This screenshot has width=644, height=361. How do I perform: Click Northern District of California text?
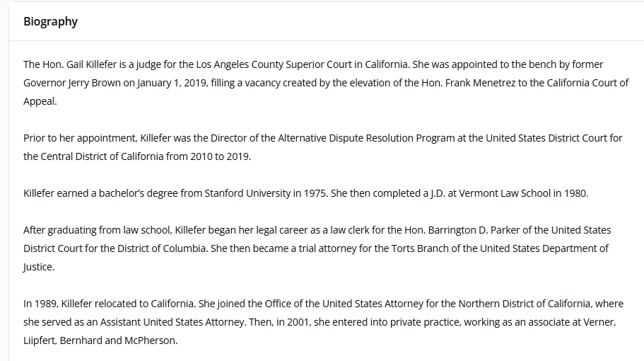click(x=525, y=304)
